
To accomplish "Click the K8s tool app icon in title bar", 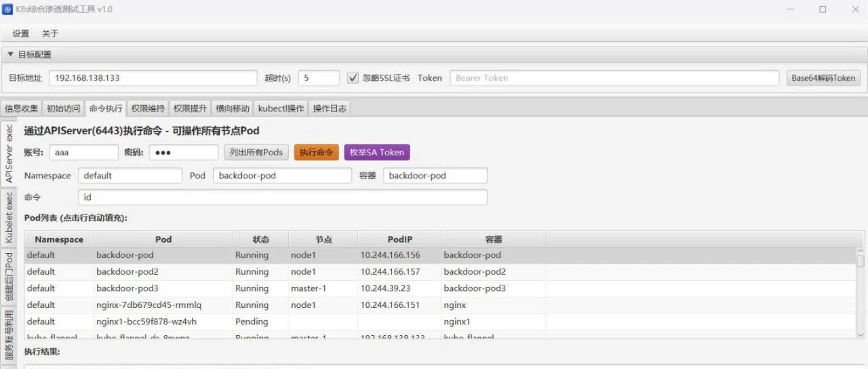I will (x=7, y=9).
